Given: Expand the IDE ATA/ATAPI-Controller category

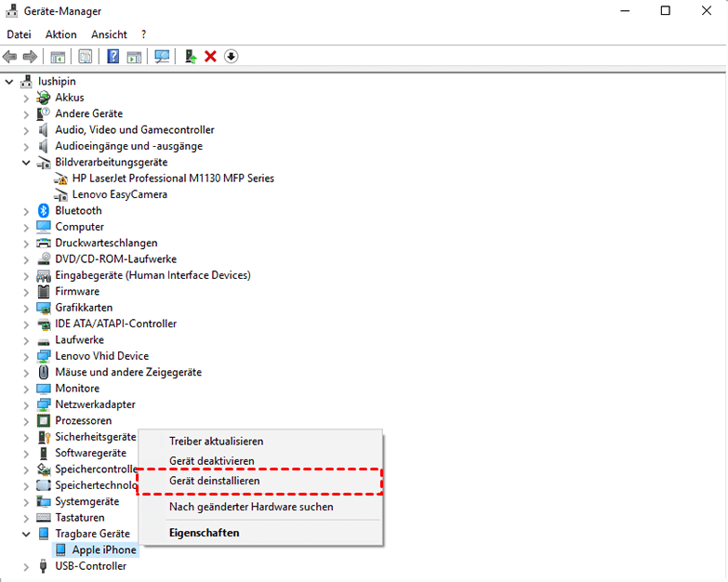Looking at the screenshot, I should coord(26,324).
